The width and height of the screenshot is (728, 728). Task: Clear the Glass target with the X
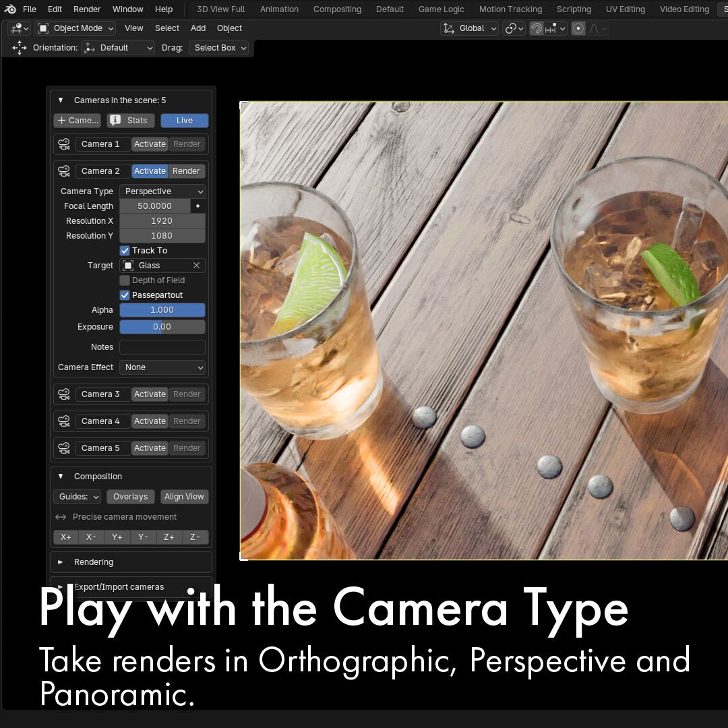click(x=196, y=266)
